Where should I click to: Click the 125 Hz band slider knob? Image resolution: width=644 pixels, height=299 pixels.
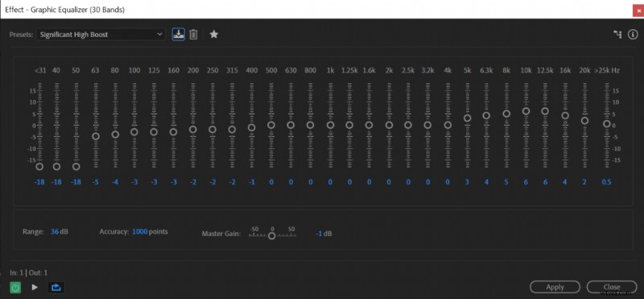(x=154, y=131)
